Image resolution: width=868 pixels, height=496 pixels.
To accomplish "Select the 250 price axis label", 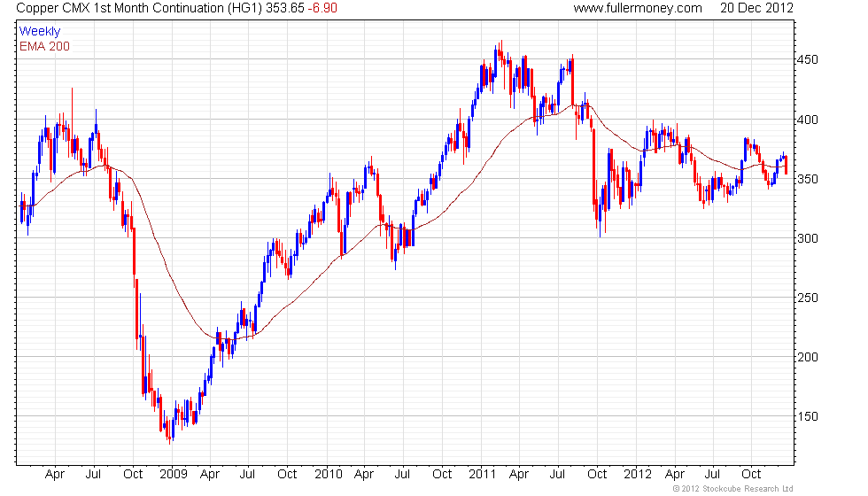I will point(807,298).
